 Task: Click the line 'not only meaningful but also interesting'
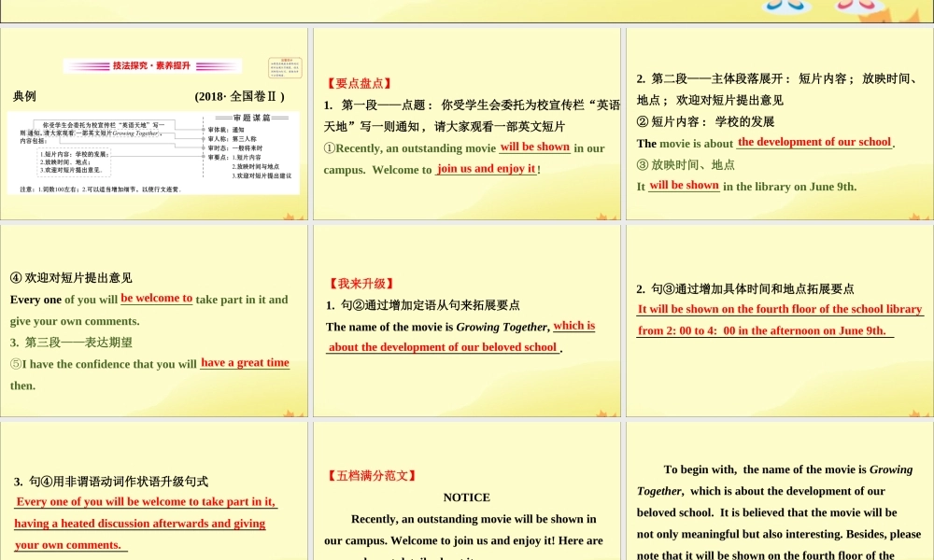pyautogui.click(x=779, y=535)
